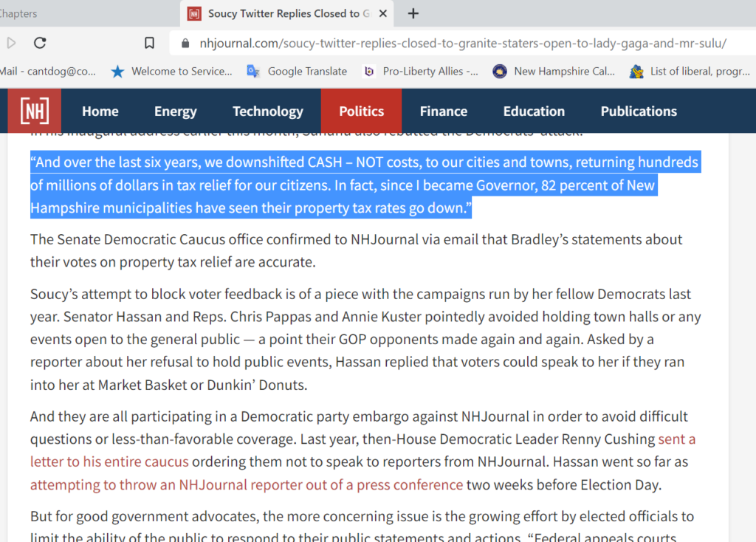Viewport: 756px width, 542px height.
Task: View site security lock info
Action: 185,43
